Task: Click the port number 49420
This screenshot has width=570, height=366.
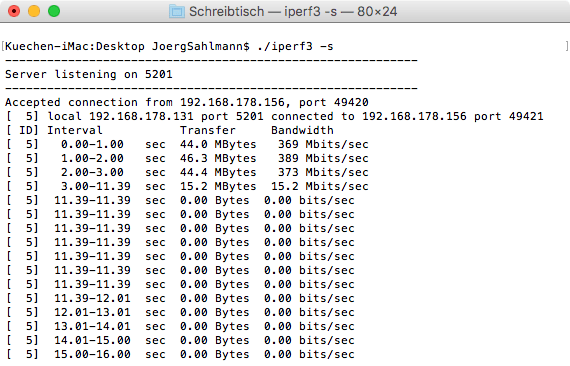Action: click(351, 102)
